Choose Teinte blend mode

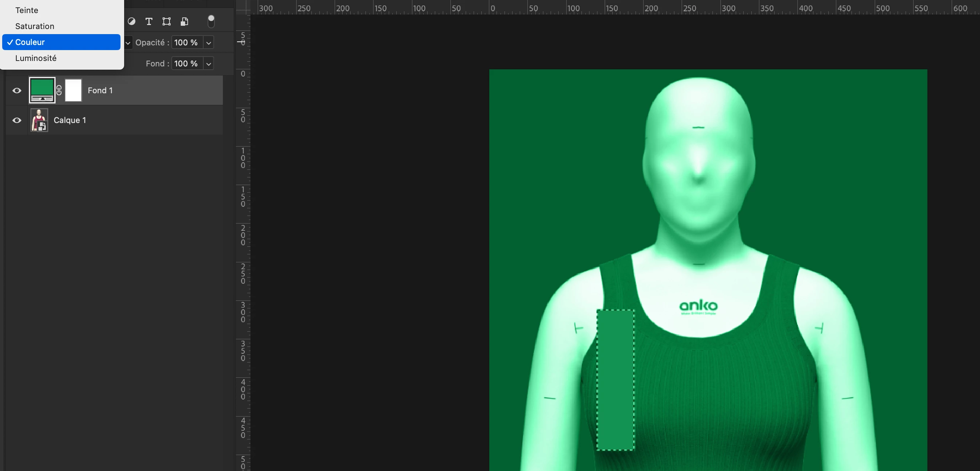point(26,10)
